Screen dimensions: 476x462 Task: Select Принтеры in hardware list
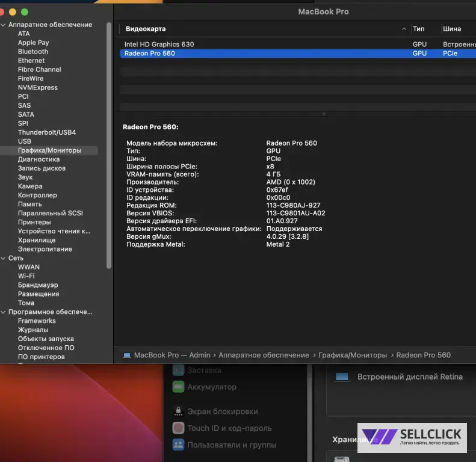[x=34, y=222]
